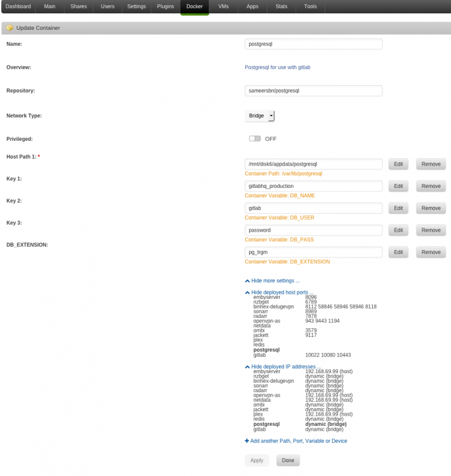The height and width of the screenshot is (476, 451).
Task: Click bold postgresql in IP addresses list
Action: [x=267, y=424]
